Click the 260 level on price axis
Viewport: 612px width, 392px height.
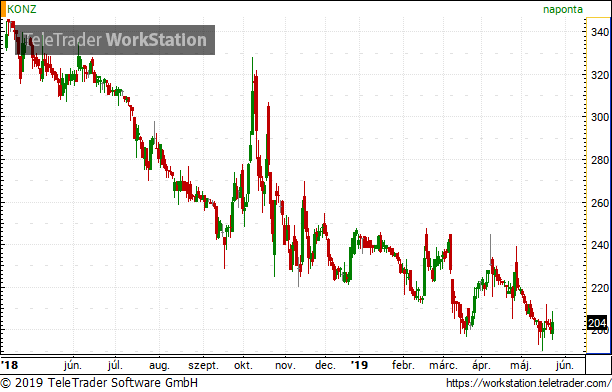pyautogui.click(x=600, y=203)
